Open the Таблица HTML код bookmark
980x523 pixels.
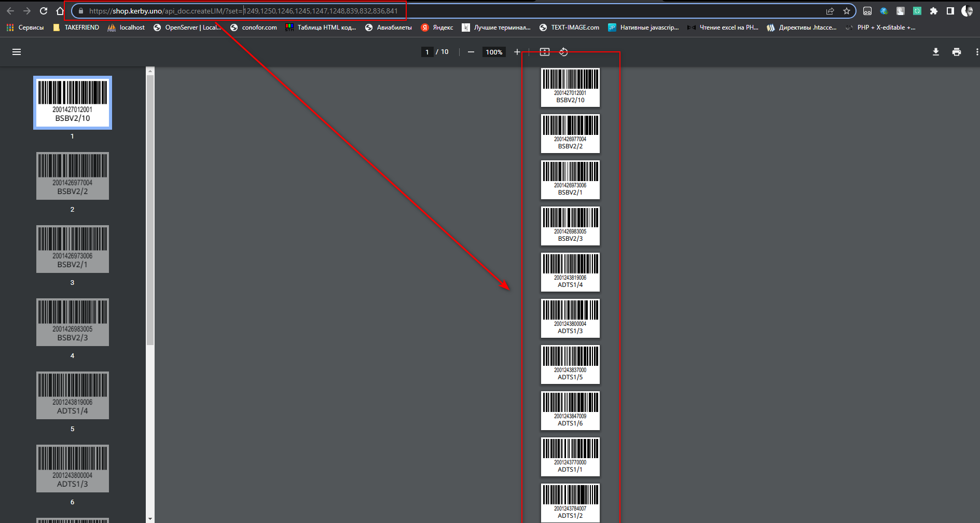point(321,27)
